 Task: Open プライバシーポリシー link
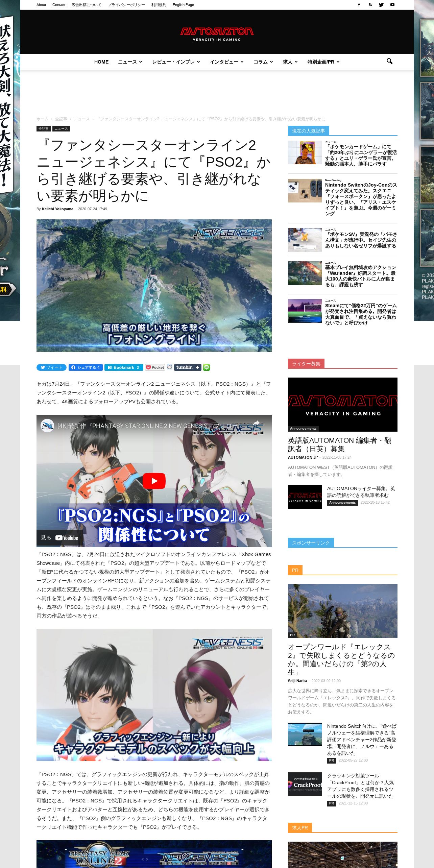coord(126,5)
